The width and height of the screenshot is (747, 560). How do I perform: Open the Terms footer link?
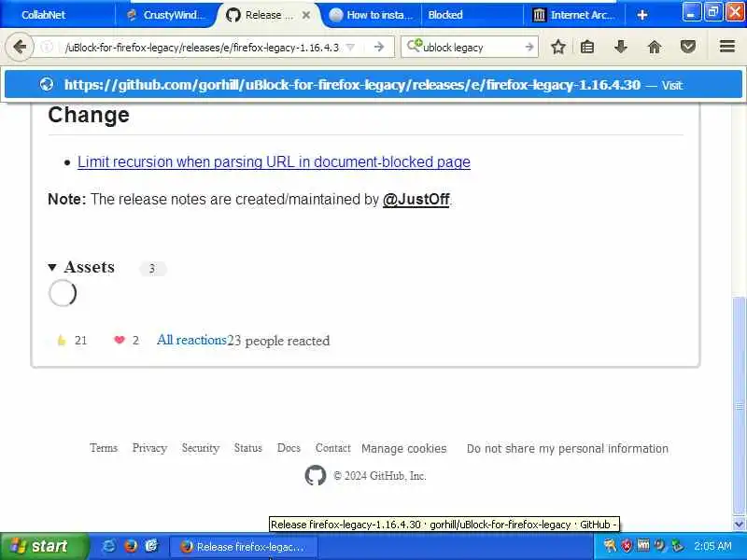[104, 448]
